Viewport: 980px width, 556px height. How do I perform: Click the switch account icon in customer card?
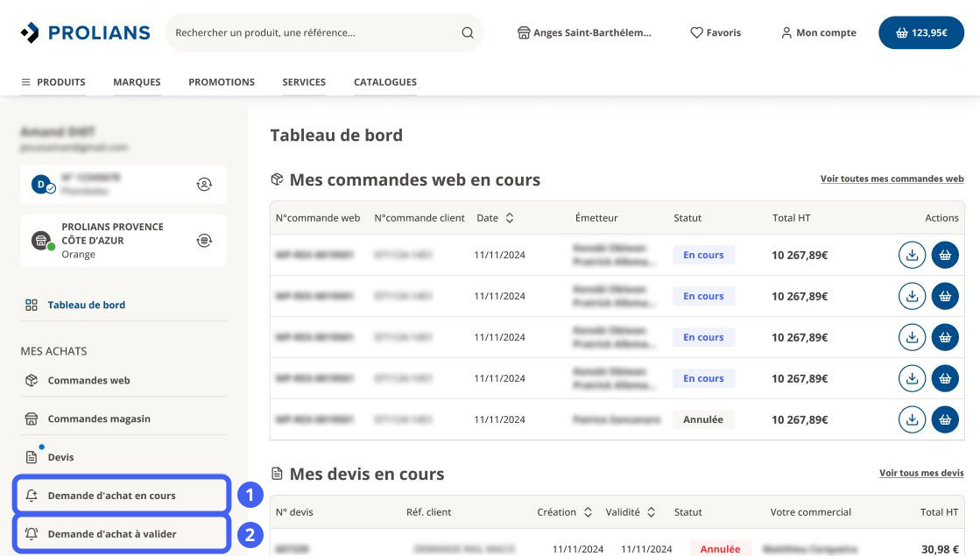pyautogui.click(x=204, y=184)
